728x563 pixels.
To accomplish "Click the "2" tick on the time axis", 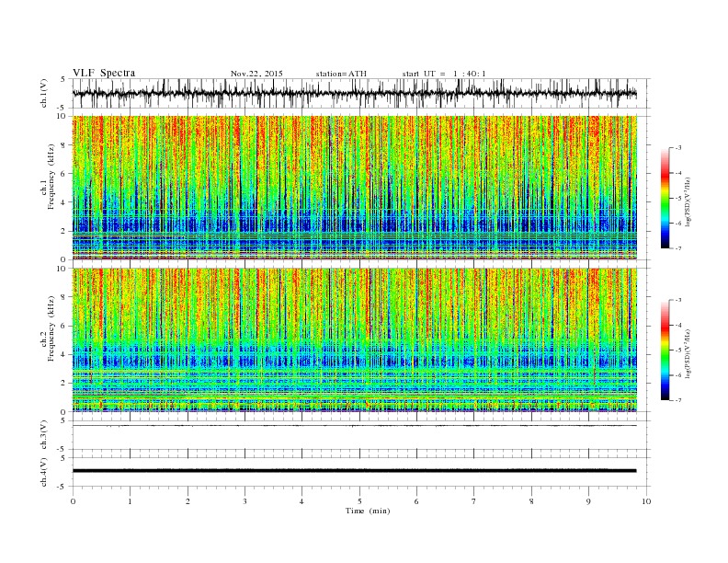I will (x=188, y=501).
